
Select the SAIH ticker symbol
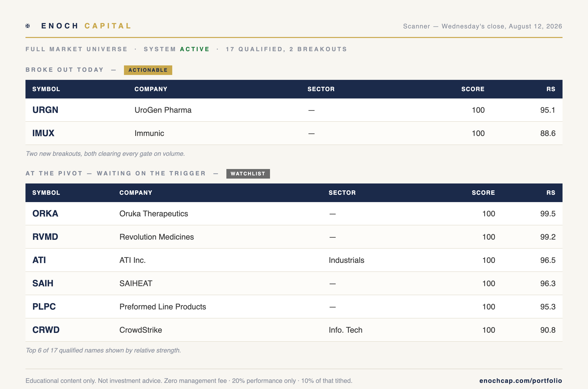click(43, 284)
